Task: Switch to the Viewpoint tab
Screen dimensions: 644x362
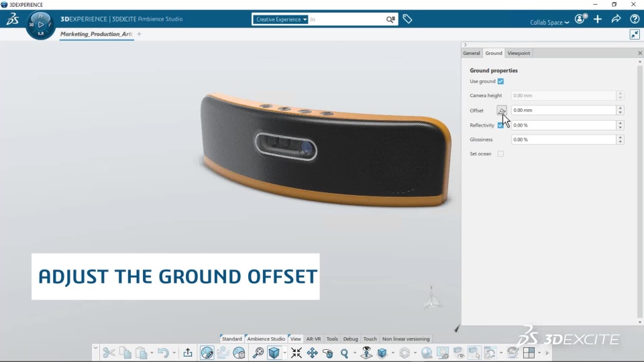Action: click(519, 54)
